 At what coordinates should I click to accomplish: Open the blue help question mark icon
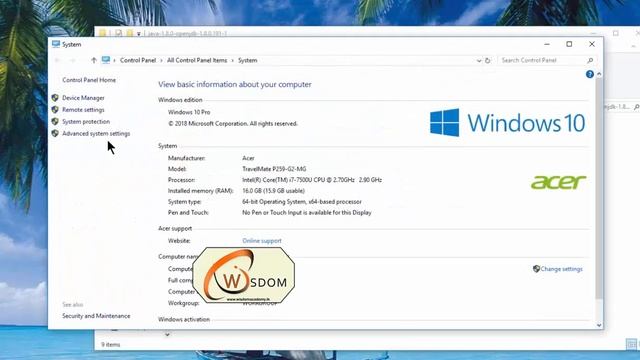click(x=589, y=74)
